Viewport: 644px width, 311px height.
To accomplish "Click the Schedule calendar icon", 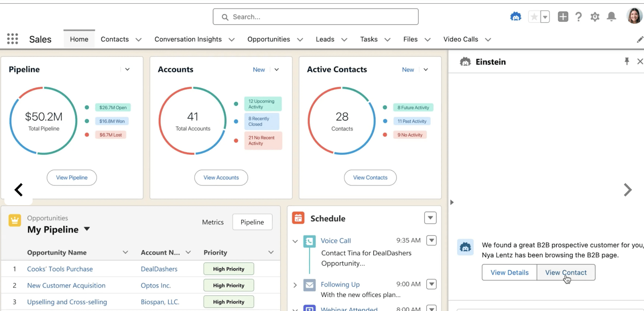I will tap(298, 218).
